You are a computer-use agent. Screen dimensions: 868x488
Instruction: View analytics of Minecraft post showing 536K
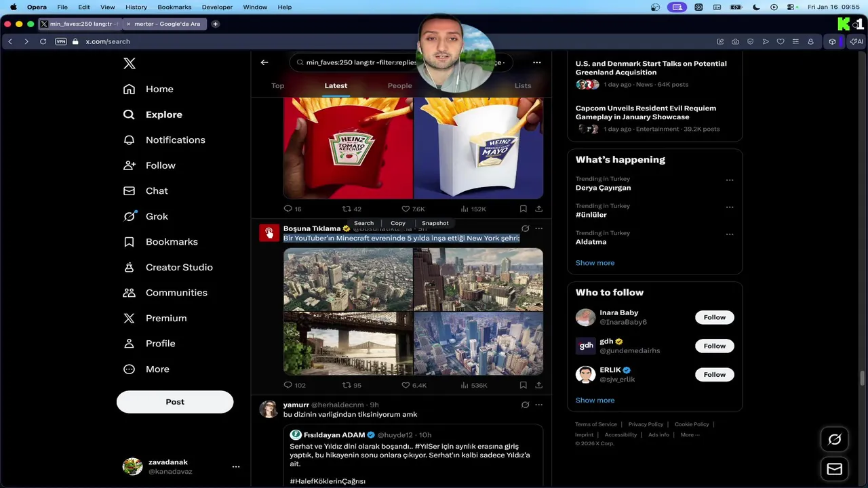(473, 385)
